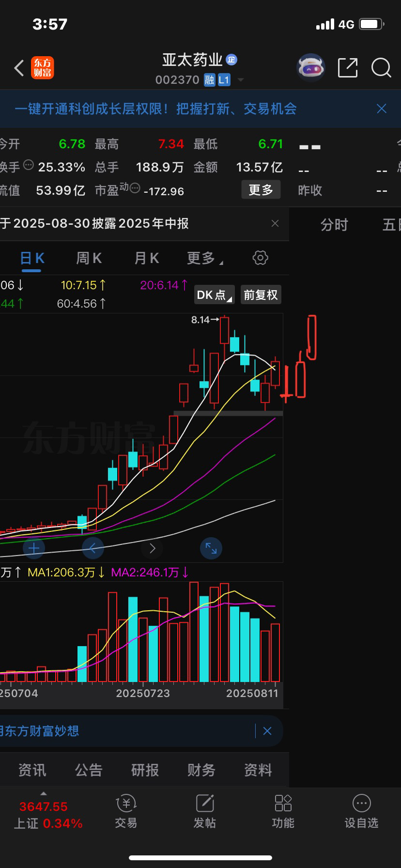
Task: Tap the 发帖 post icon
Action: (204, 812)
